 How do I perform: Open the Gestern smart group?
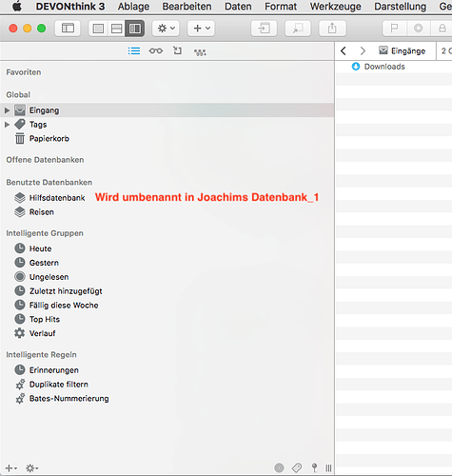click(44, 263)
